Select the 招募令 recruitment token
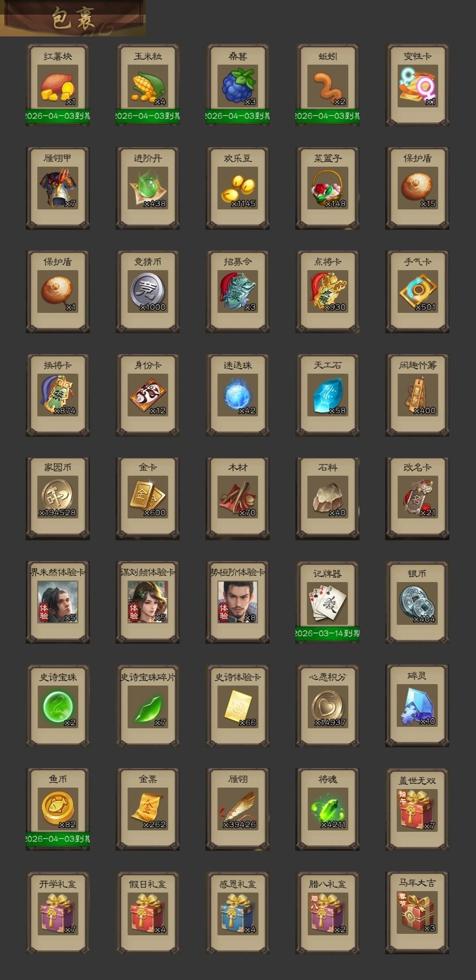This screenshot has width=476, height=980. (x=238, y=292)
